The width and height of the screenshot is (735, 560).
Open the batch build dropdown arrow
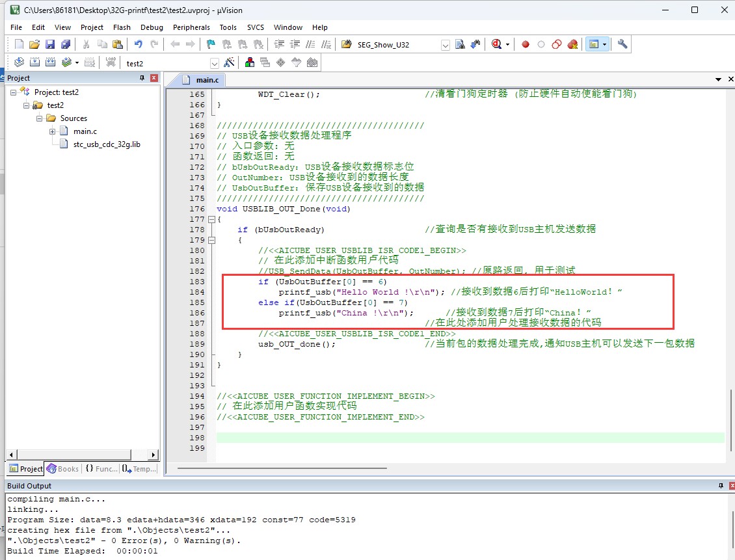tap(77, 63)
